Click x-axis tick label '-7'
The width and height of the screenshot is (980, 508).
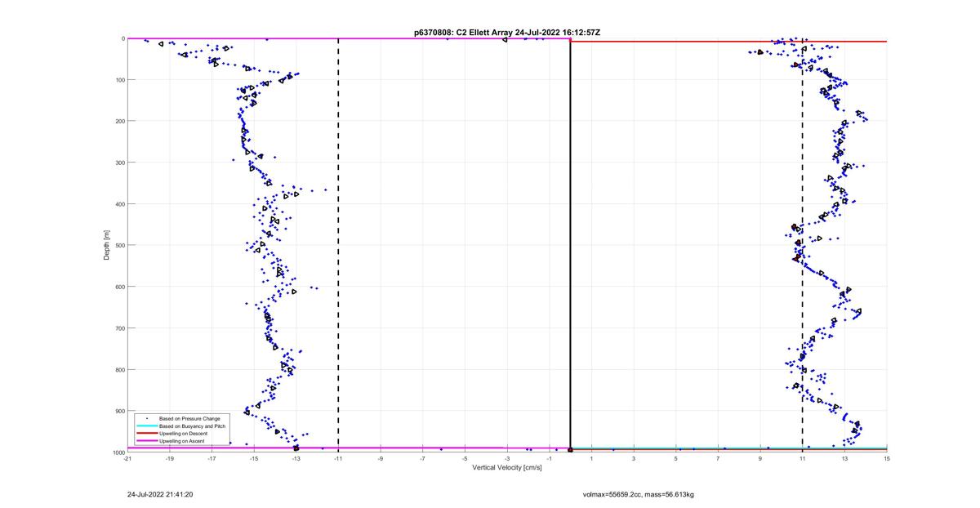pos(423,459)
